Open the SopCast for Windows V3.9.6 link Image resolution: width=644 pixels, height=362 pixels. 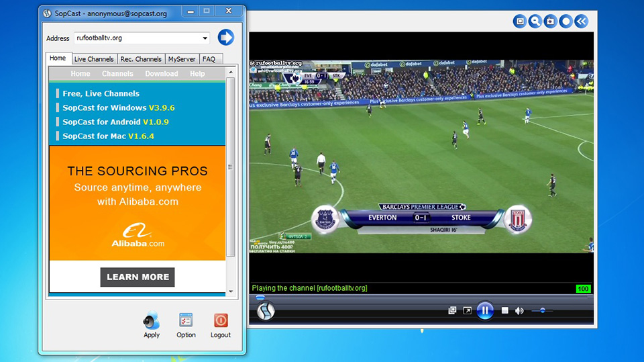pyautogui.click(x=118, y=107)
